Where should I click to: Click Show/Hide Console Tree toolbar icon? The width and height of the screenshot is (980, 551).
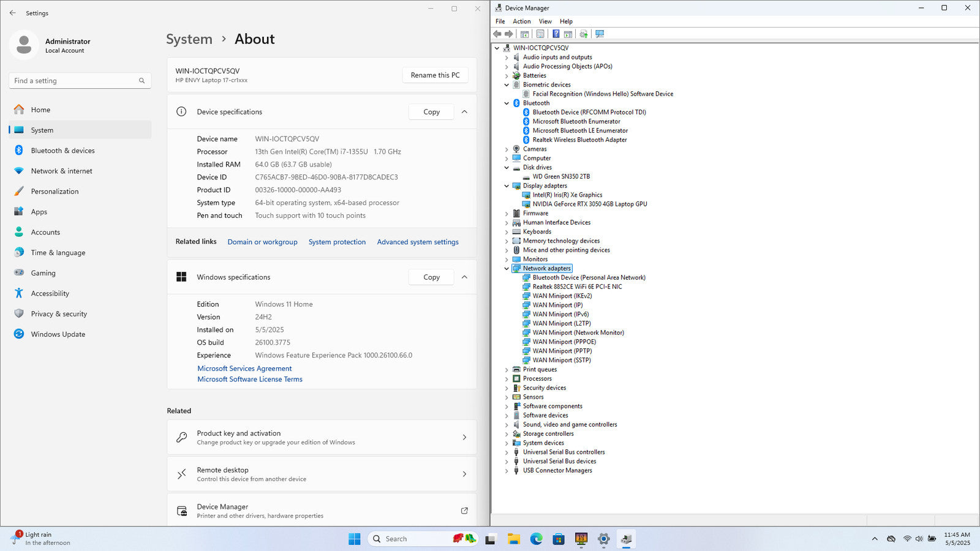tap(525, 34)
